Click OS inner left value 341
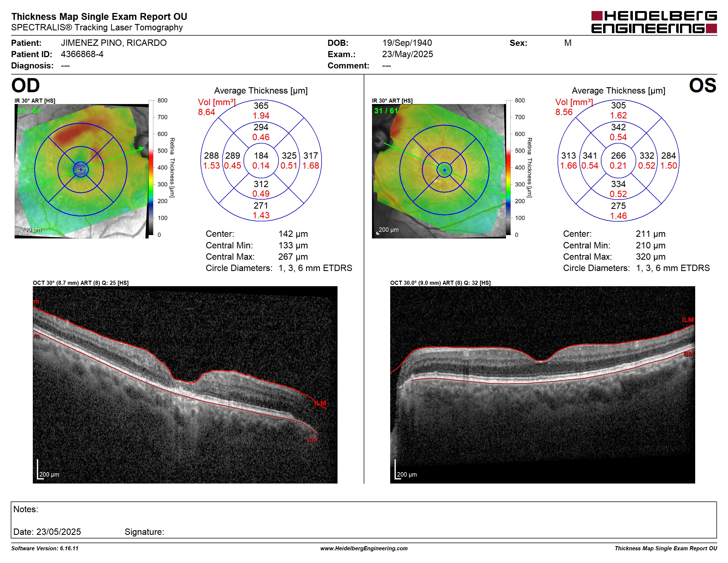This screenshot has height=563, width=728. coord(590,156)
